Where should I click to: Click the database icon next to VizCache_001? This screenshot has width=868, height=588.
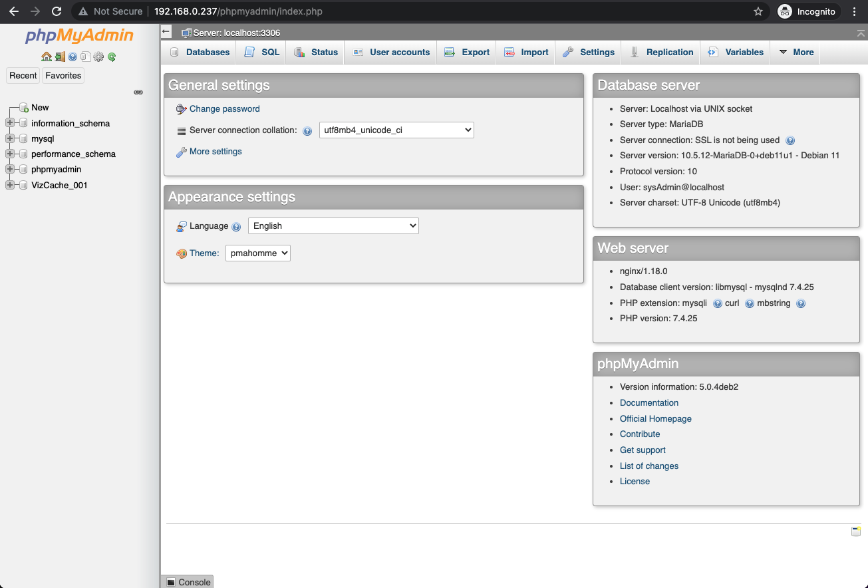[x=24, y=186]
